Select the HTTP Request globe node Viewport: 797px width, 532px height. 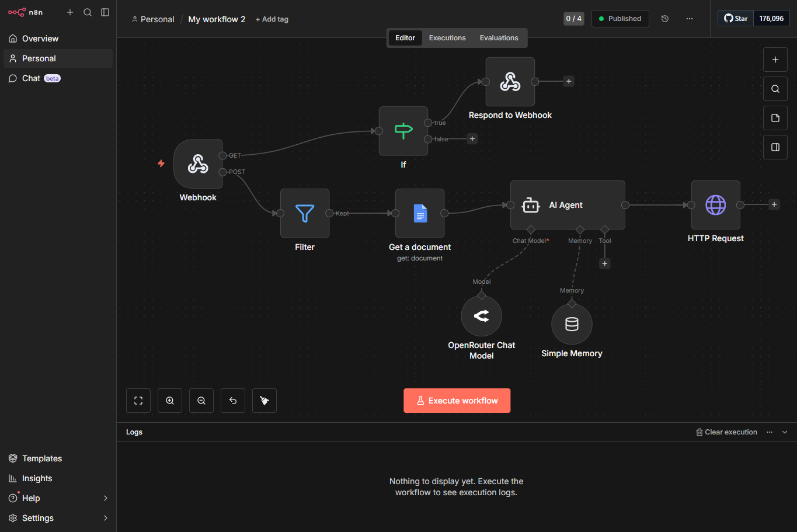[715, 205]
